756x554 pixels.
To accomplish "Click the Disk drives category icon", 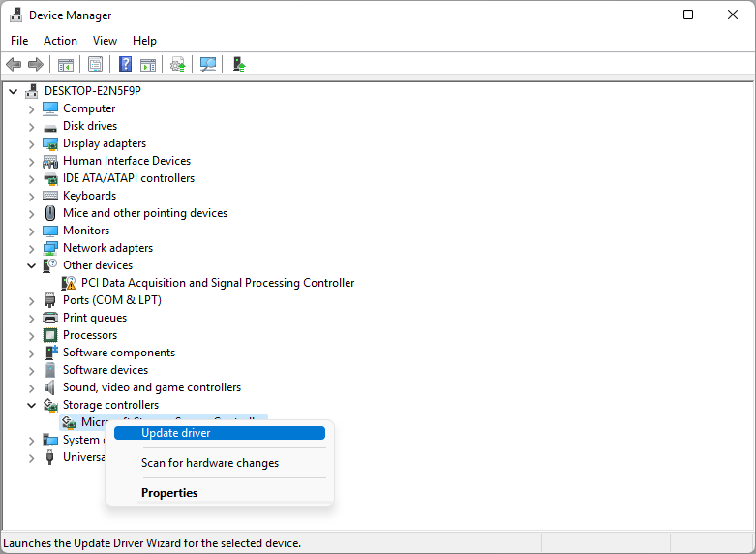I will 50,127.
